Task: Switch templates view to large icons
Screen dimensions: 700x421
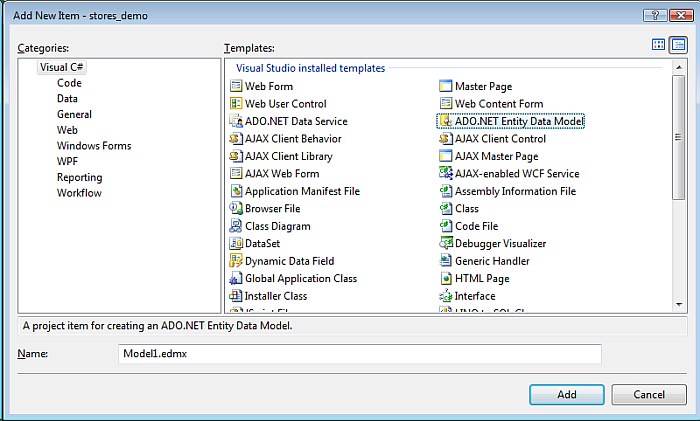Action: 658,45
